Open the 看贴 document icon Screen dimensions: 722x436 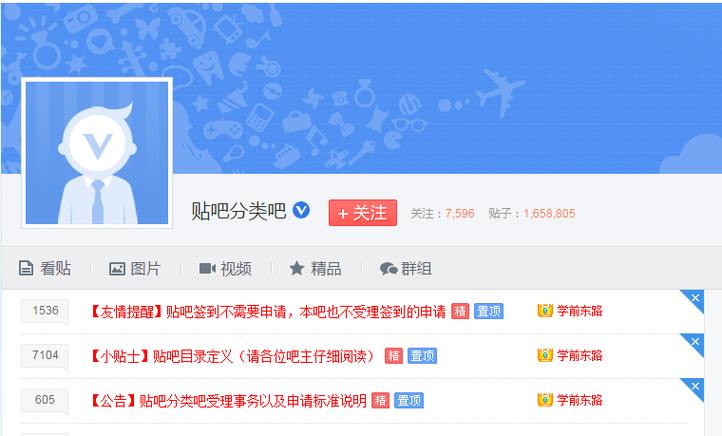(x=26, y=268)
